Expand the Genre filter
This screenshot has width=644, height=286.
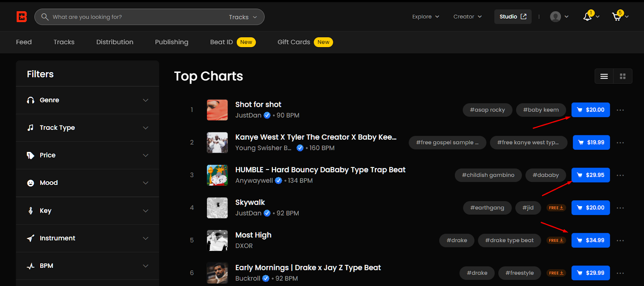click(x=87, y=100)
